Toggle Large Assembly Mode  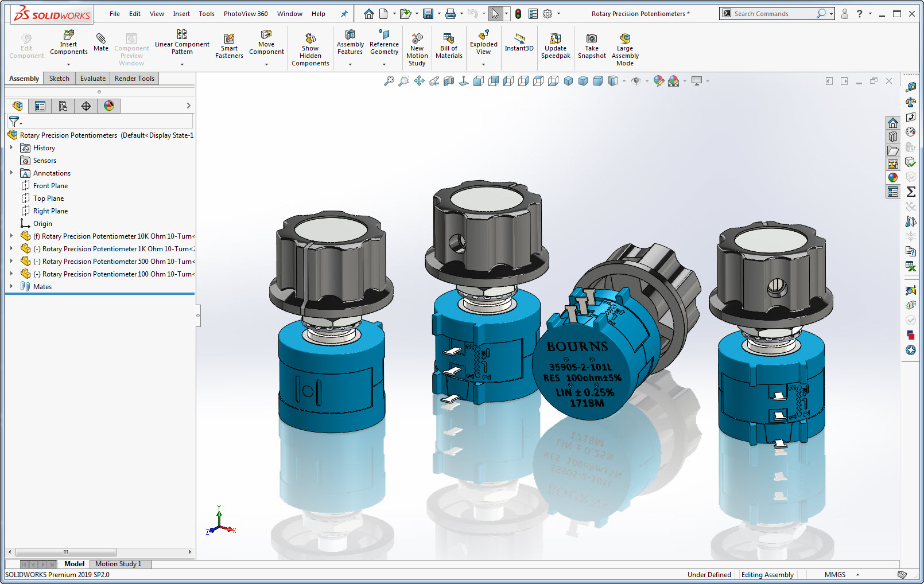(x=625, y=49)
